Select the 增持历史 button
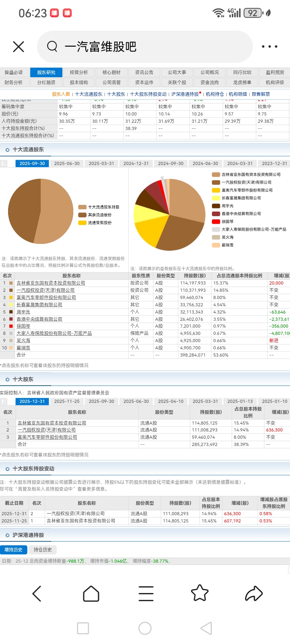 [14, 550]
